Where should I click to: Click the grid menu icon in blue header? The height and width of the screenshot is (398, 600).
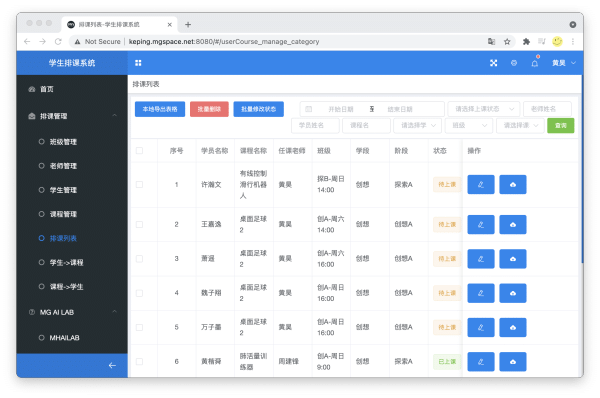coord(138,63)
